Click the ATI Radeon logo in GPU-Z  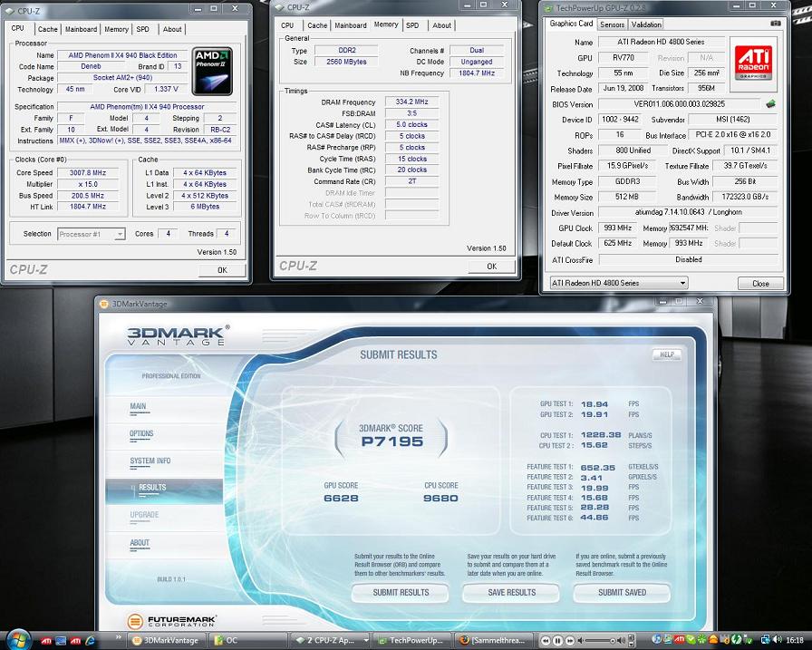[753, 63]
